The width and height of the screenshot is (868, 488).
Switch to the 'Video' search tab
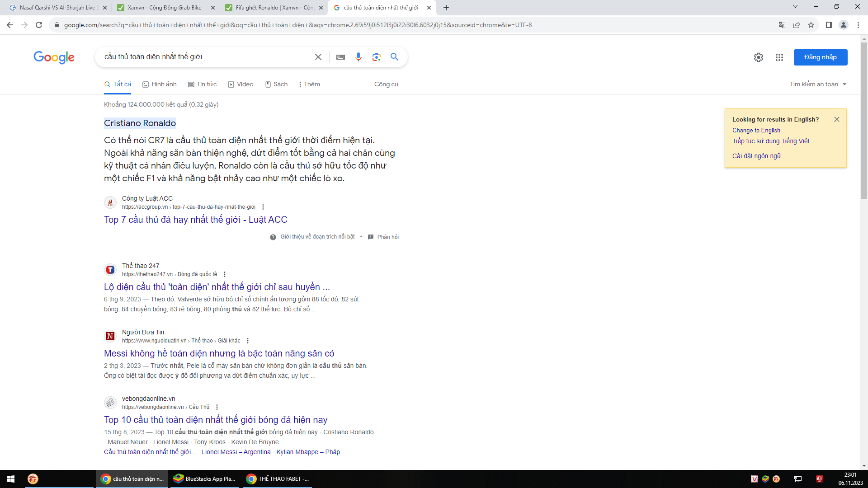tap(241, 84)
